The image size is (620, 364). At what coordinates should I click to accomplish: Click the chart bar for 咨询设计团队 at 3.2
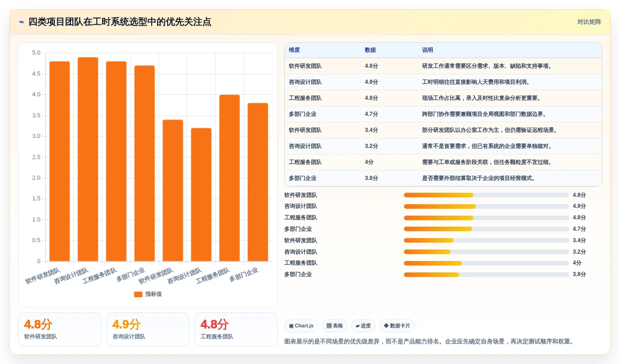[201, 195]
